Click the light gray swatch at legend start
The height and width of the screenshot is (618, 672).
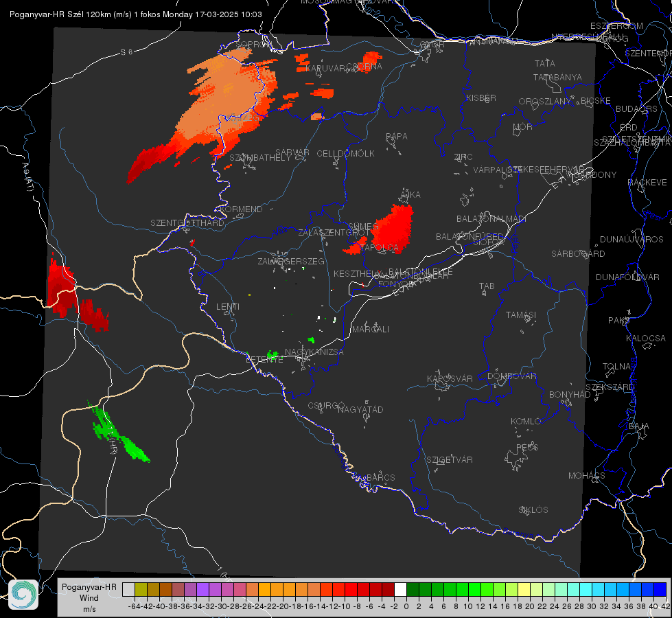128,589
